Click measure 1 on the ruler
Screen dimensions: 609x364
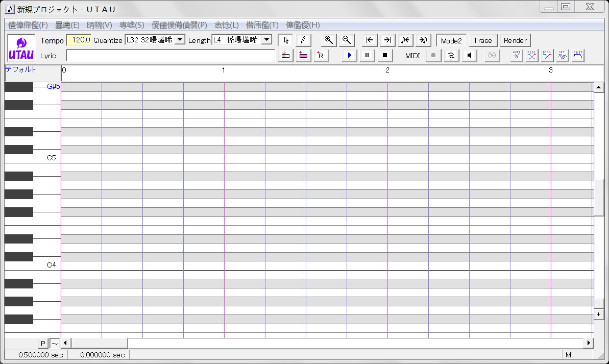(x=223, y=70)
